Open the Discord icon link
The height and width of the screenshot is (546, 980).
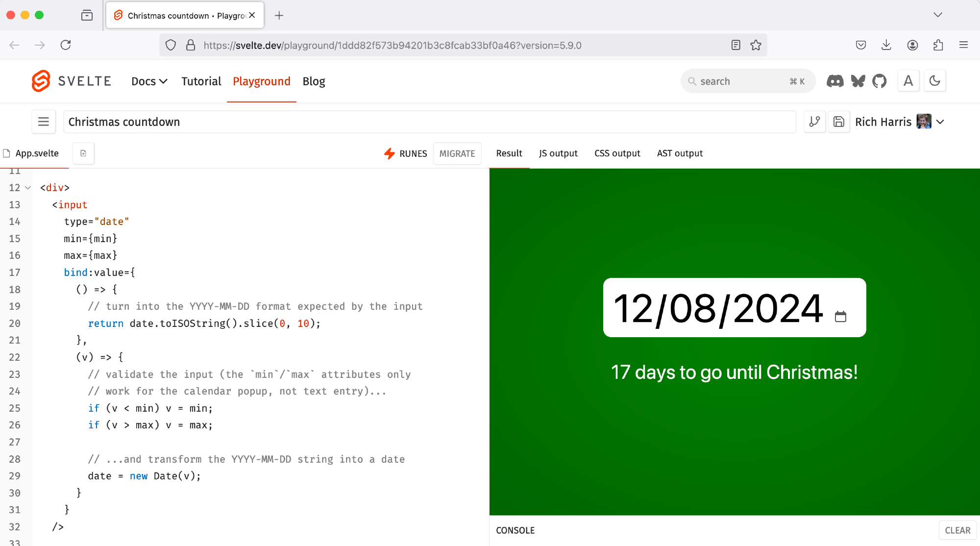[835, 81]
